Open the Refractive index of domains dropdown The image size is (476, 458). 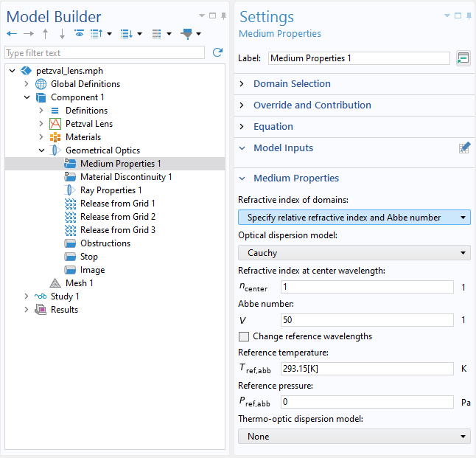[354, 218]
